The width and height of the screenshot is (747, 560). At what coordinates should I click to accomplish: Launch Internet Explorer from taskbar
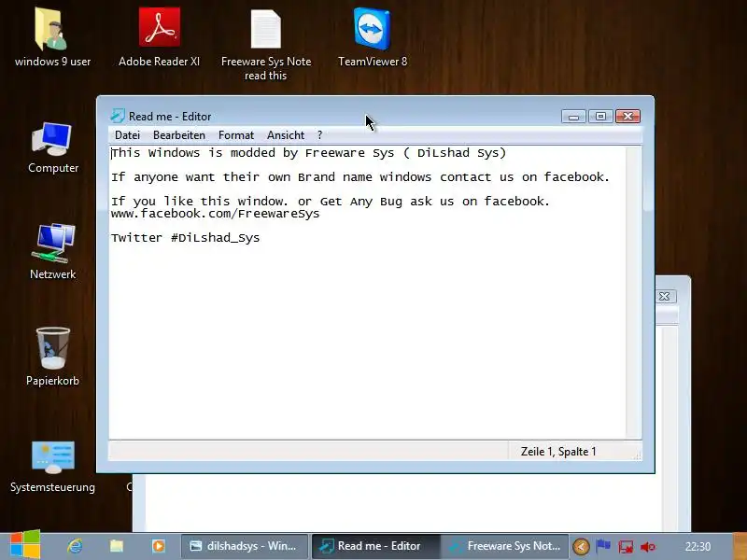point(75,546)
